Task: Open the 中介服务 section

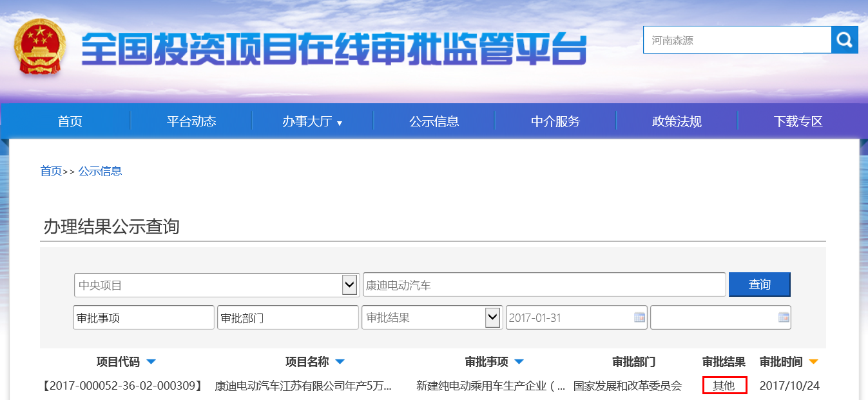Action: (x=555, y=121)
